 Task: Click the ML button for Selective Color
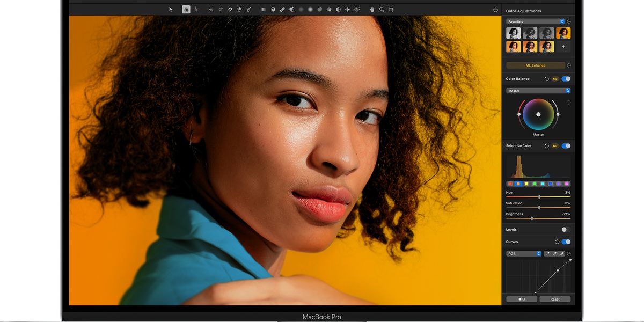555,146
